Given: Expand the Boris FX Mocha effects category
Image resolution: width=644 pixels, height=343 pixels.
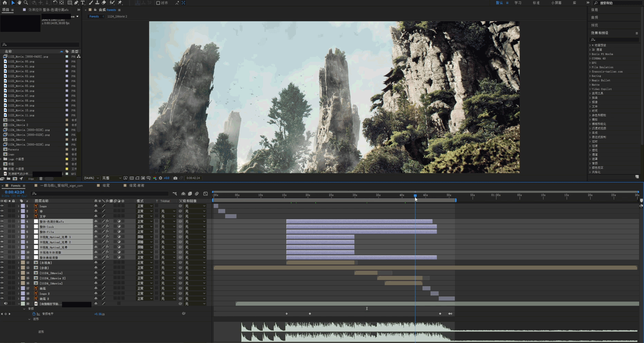Looking at the screenshot, I should coord(590,54).
